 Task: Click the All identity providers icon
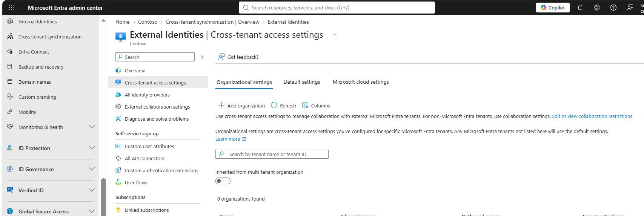118,95
